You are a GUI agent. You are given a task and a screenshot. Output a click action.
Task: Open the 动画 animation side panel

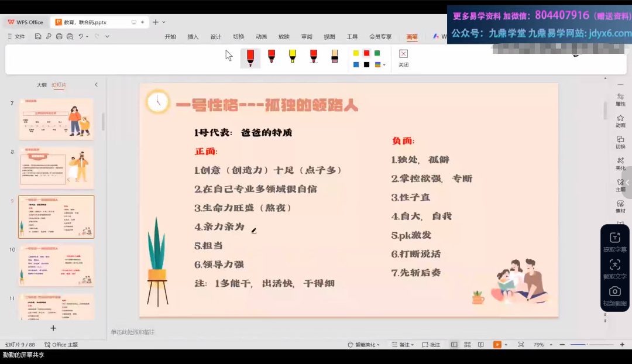click(x=620, y=121)
